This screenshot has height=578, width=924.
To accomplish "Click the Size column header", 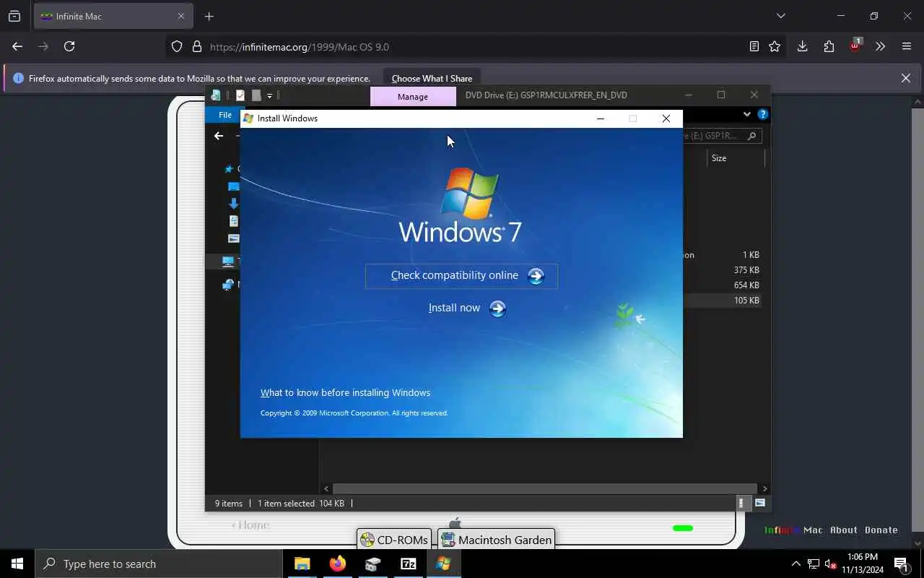I will 719,158.
